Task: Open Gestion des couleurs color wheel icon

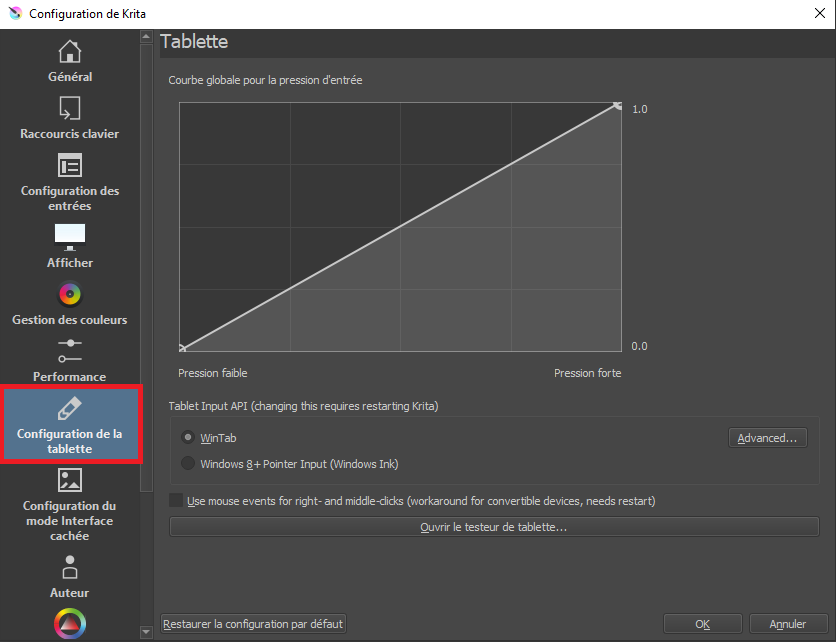Action: point(70,294)
